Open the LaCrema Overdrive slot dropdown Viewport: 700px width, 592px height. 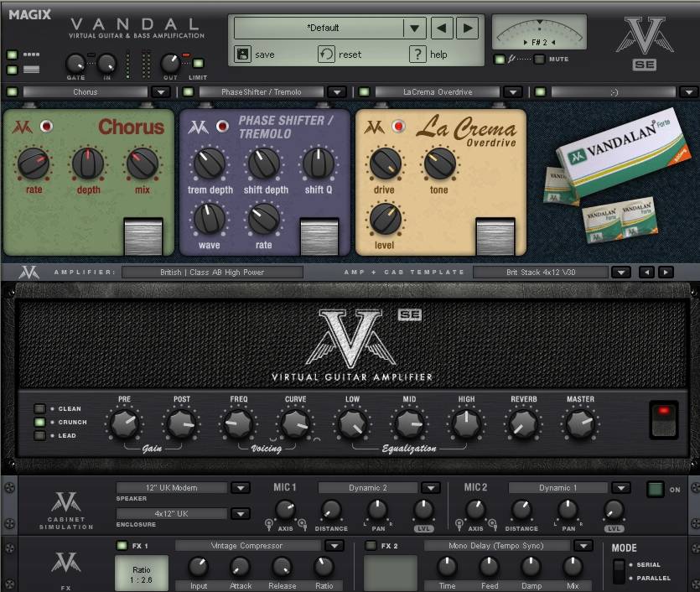pos(513,92)
